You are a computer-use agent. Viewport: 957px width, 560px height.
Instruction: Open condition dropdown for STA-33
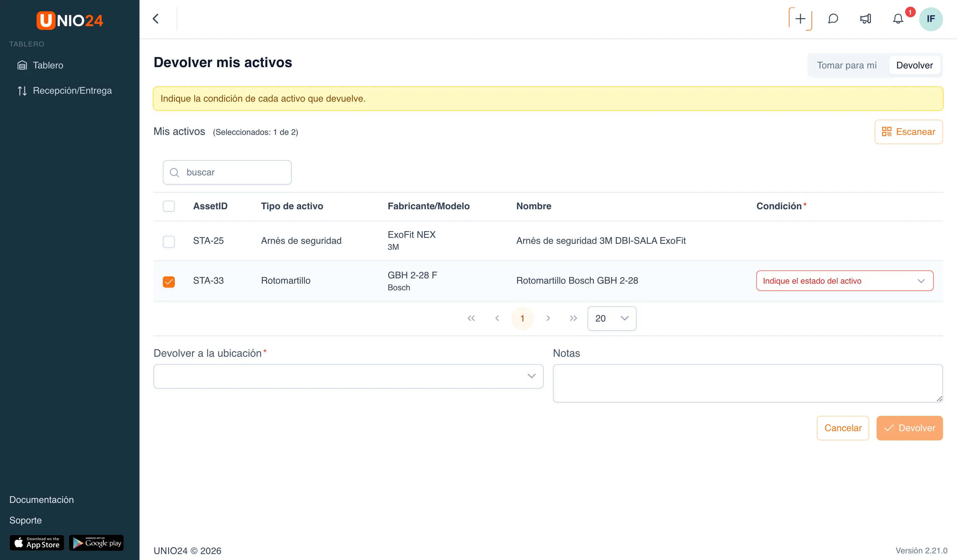click(x=845, y=281)
